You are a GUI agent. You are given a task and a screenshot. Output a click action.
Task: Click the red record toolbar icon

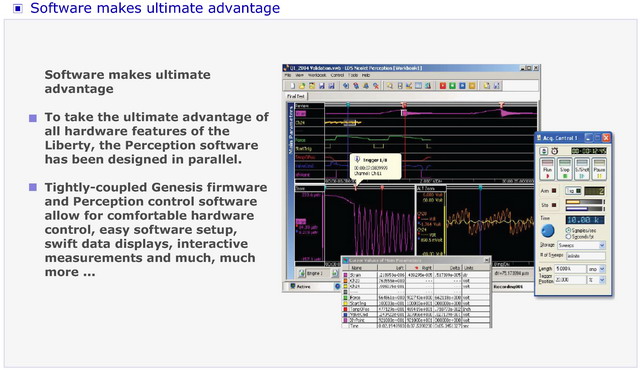pyautogui.click(x=442, y=86)
